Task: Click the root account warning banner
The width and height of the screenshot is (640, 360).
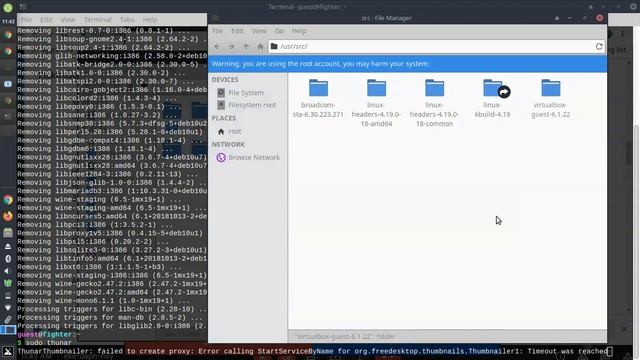Action: (x=407, y=64)
